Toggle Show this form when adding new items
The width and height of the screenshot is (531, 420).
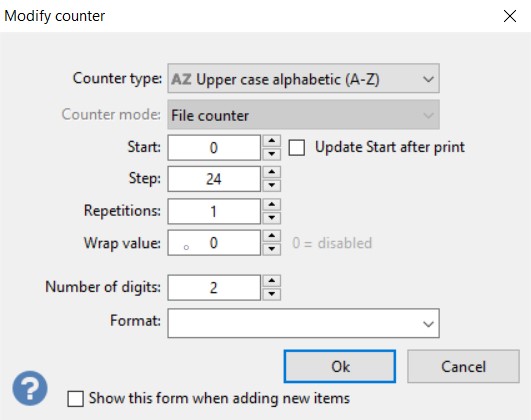coord(76,398)
